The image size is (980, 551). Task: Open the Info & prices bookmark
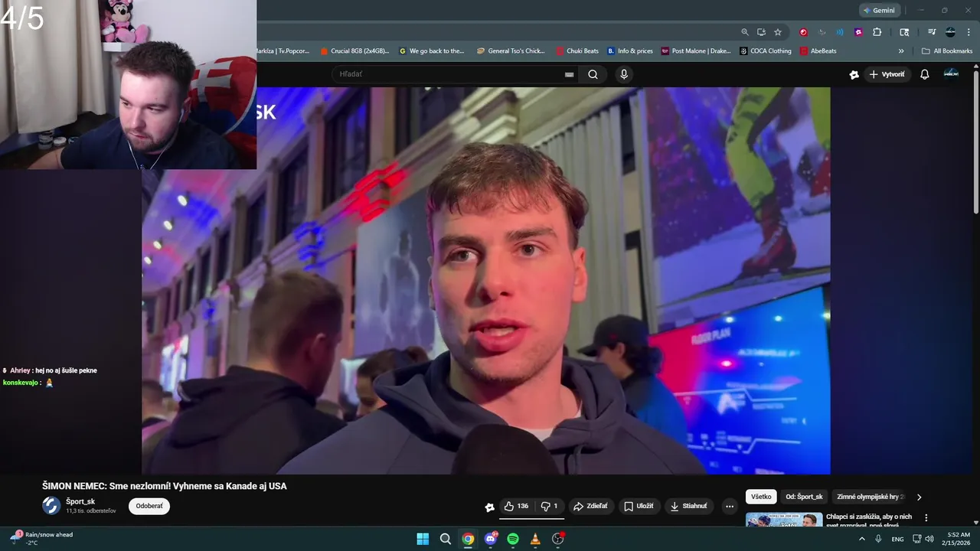pos(630,51)
